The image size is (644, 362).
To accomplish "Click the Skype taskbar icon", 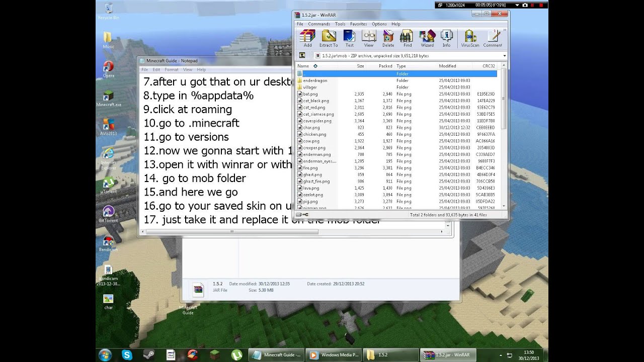I will (127, 354).
